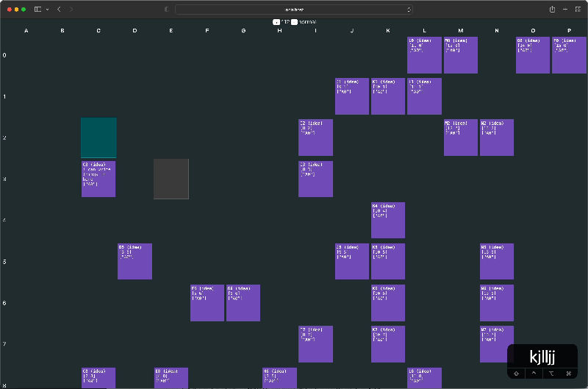Click the white box before 12
The image size is (588, 389).
tap(276, 22)
